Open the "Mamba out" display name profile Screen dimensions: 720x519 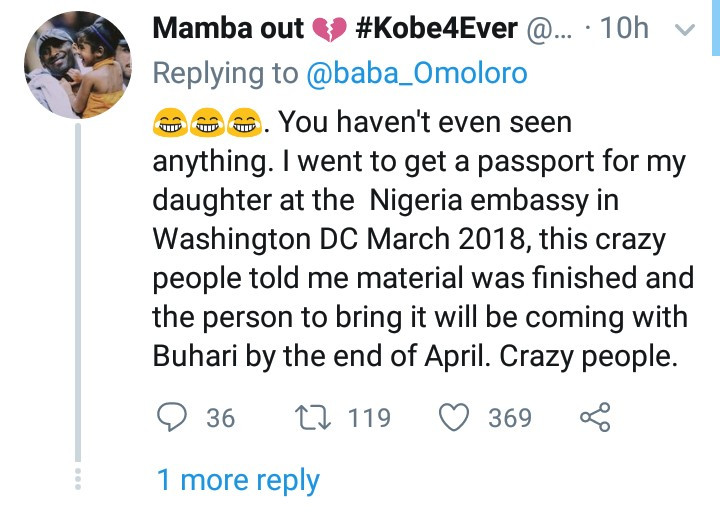(230, 28)
